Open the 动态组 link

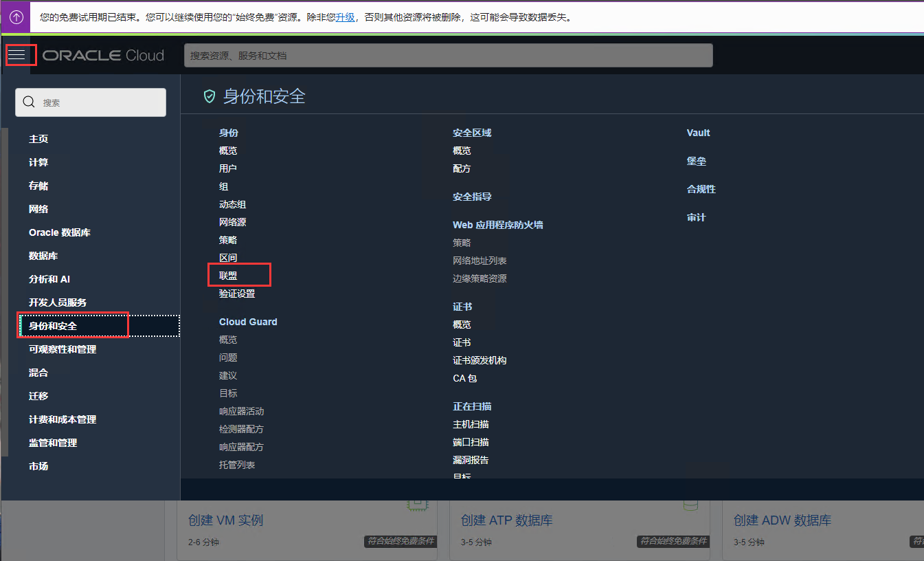233,204
